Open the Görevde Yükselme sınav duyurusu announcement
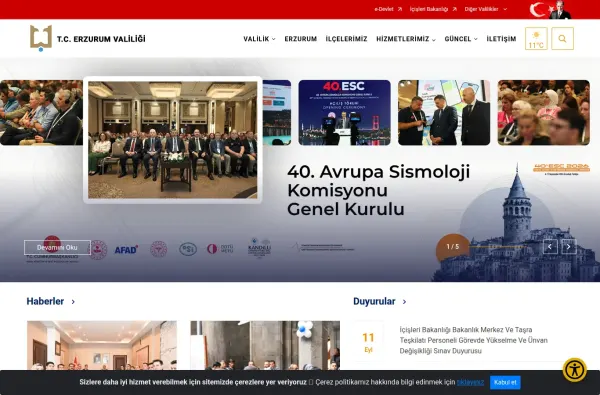The width and height of the screenshot is (600, 395). [x=473, y=340]
